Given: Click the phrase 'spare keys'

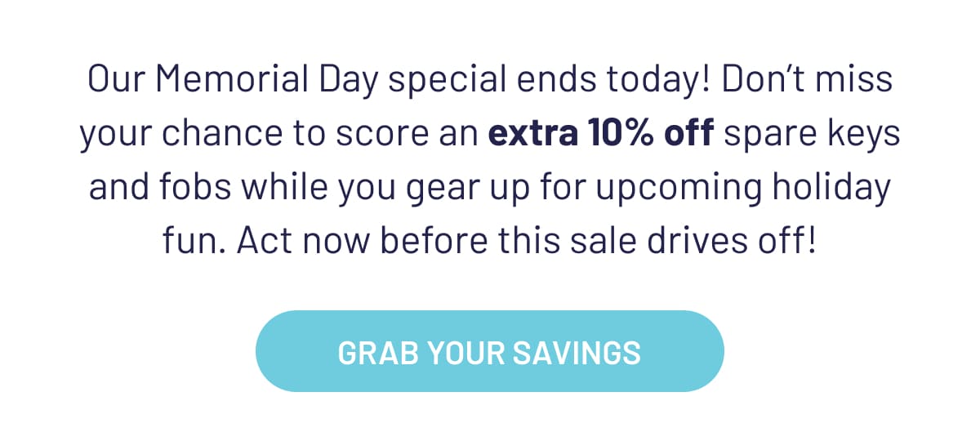Looking at the screenshot, I should [x=811, y=135].
